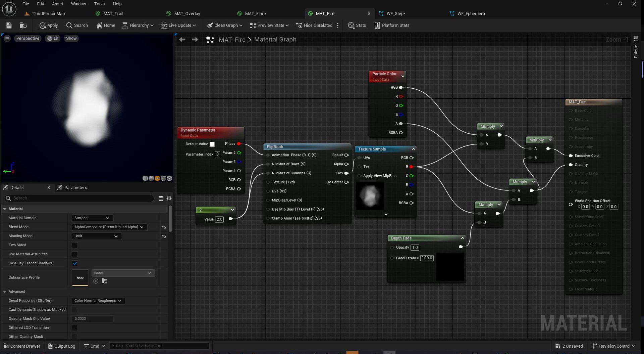
Task: Click the Browse to asset icon
Action: (x=23, y=26)
